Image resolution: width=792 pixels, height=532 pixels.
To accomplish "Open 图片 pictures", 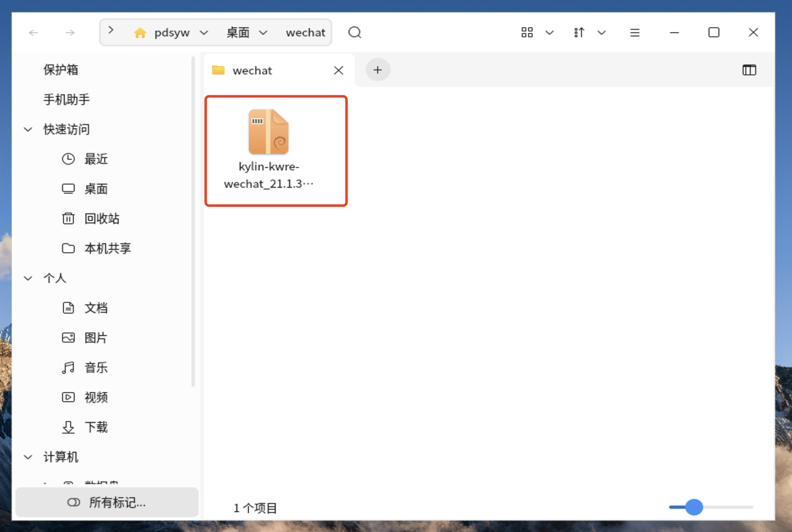I will pyautogui.click(x=96, y=338).
